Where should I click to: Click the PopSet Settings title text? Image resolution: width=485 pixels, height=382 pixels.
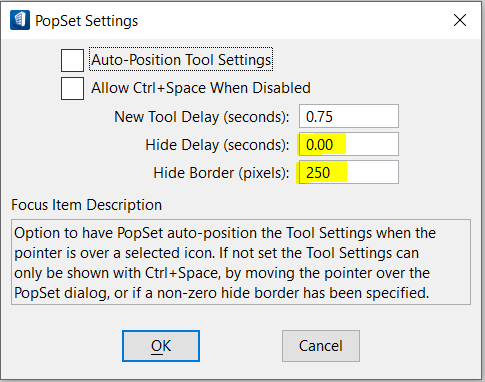coord(86,21)
